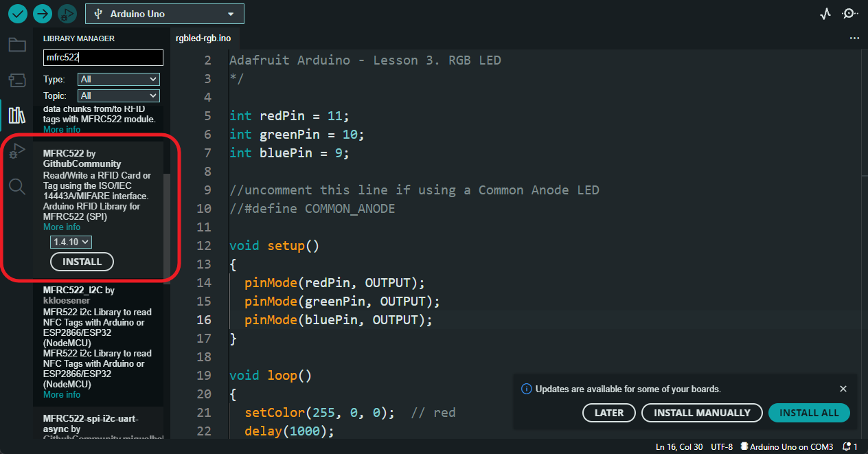Open the 1.4.10 version dropdown
Image resolution: width=868 pixels, height=454 pixels.
(71, 242)
